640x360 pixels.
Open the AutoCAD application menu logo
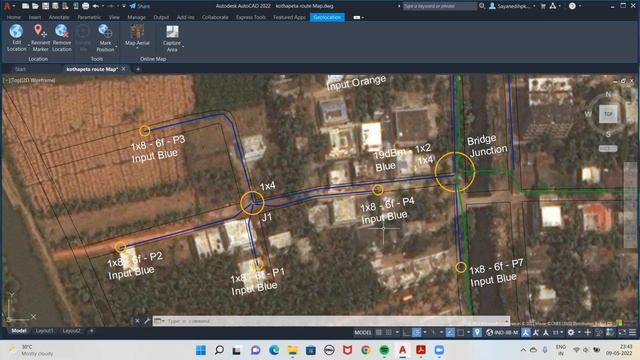pos(7,6)
